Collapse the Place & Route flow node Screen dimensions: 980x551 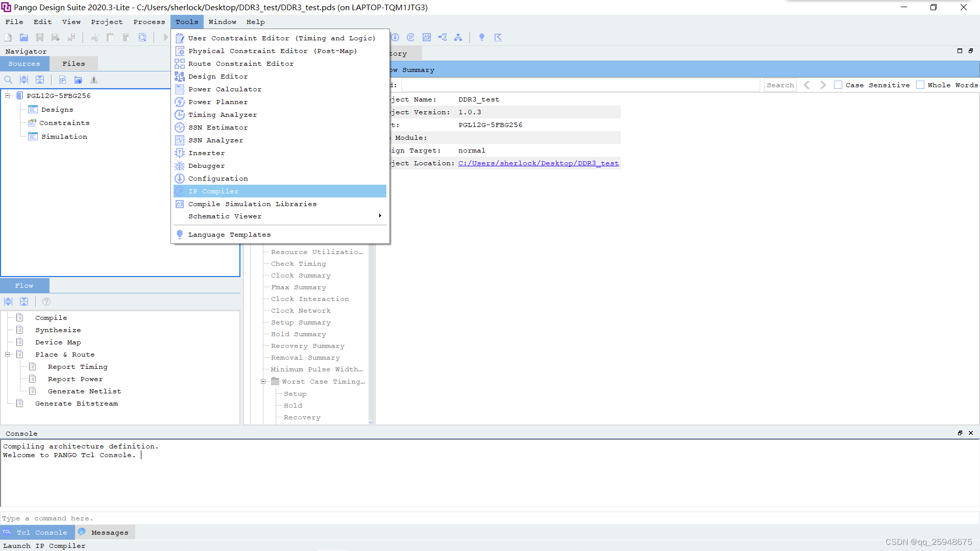tap(8, 355)
